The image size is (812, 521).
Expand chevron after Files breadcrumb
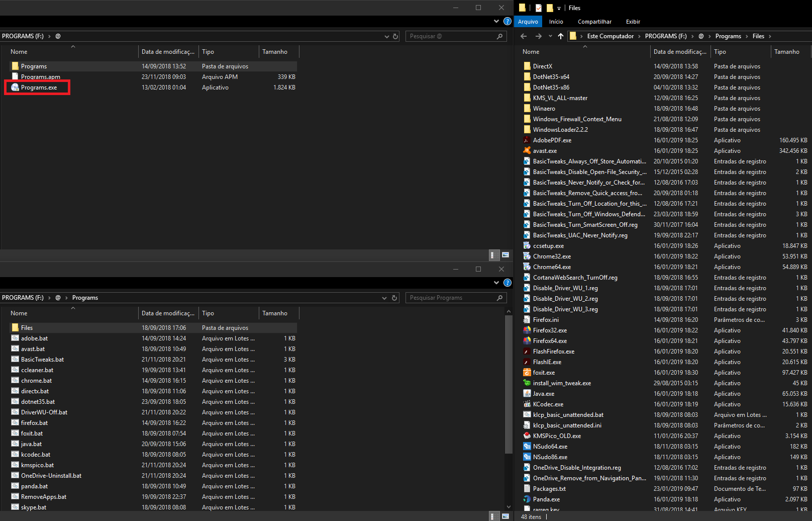click(x=770, y=36)
